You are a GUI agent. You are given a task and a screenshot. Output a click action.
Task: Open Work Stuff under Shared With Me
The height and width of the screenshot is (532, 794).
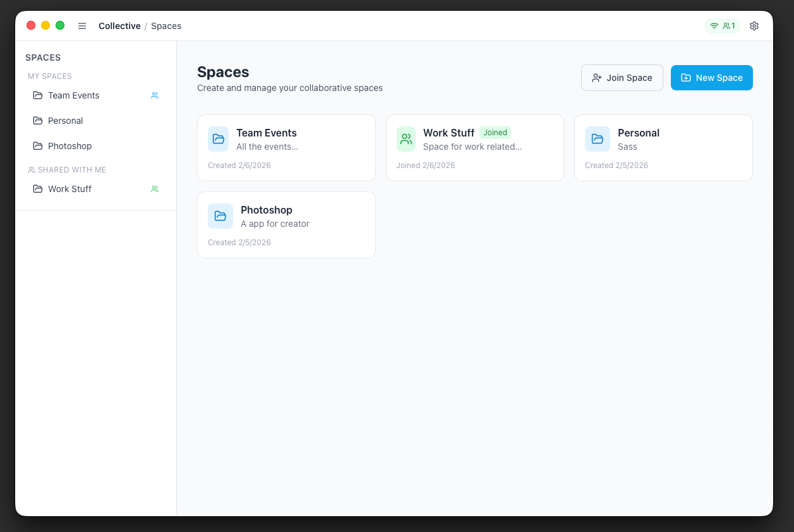click(x=69, y=189)
